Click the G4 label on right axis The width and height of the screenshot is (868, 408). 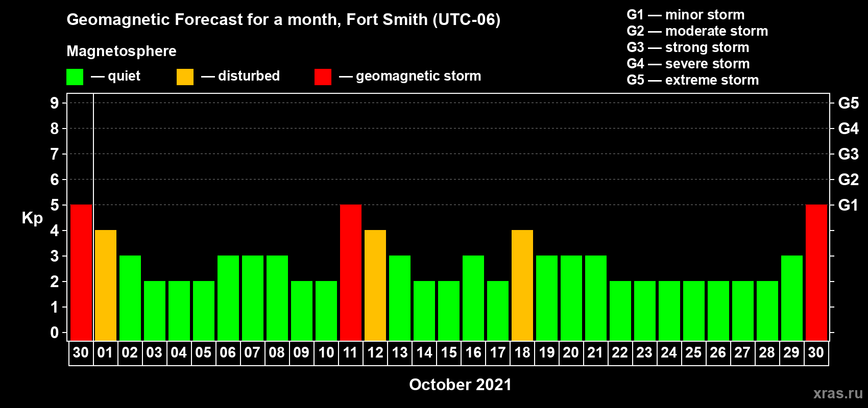coord(849,129)
